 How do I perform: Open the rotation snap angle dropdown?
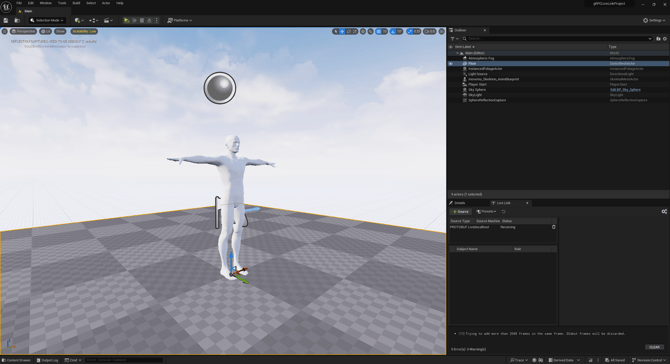(x=400, y=31)
